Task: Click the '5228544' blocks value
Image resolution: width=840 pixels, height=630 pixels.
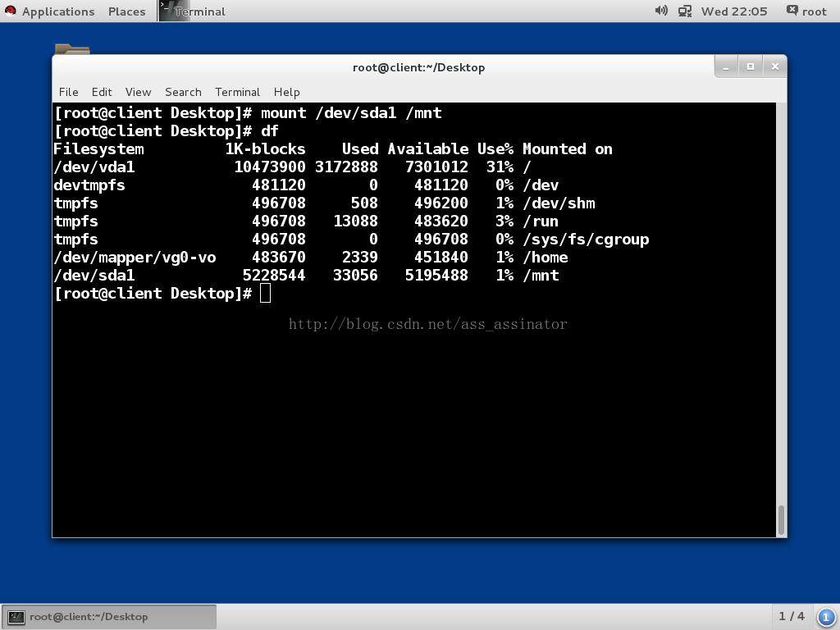Action: (274, 276)
